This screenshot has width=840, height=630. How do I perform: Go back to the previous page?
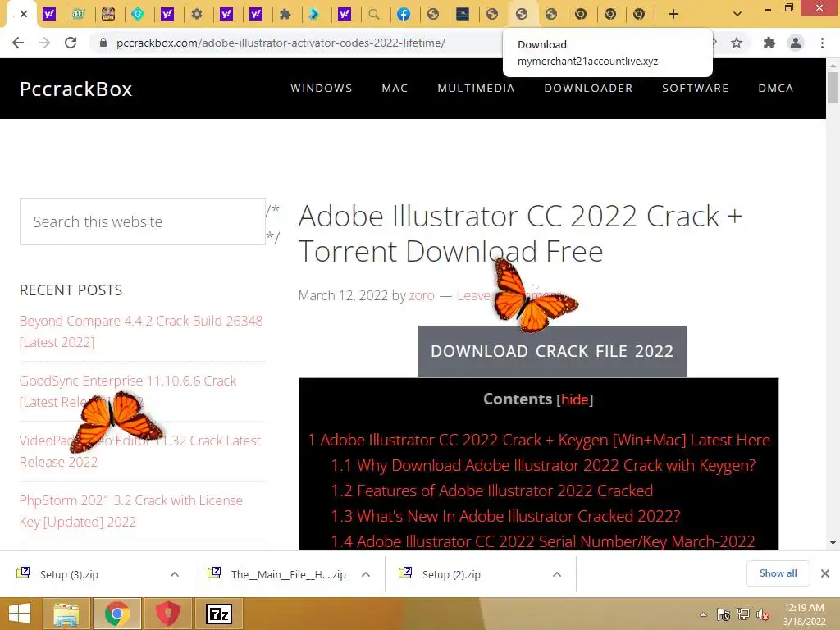click(18, 43)
